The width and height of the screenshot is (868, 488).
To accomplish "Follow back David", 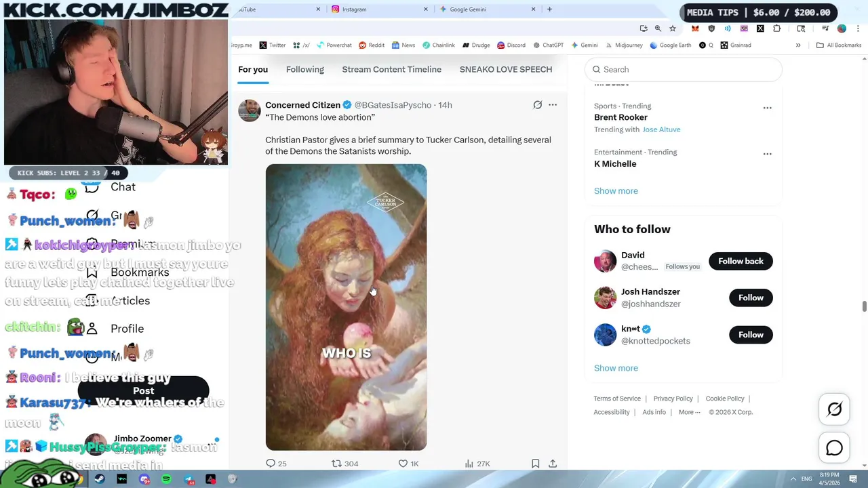I will tap(741, 261).
